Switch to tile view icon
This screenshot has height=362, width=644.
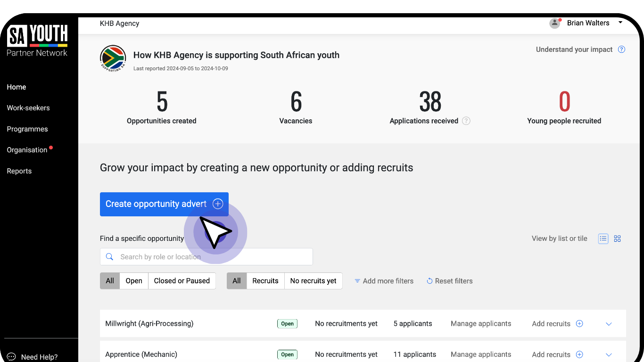618,239
